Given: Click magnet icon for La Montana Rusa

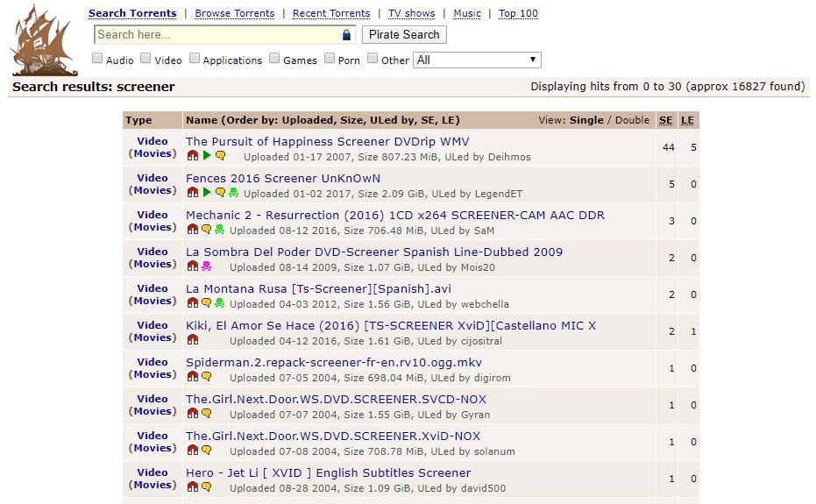Looking at the screenshot, I should [x=193, y=302].
